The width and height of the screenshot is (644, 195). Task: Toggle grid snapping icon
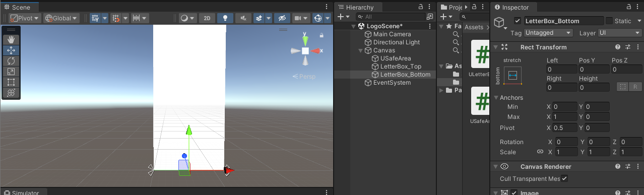(115, 18)
